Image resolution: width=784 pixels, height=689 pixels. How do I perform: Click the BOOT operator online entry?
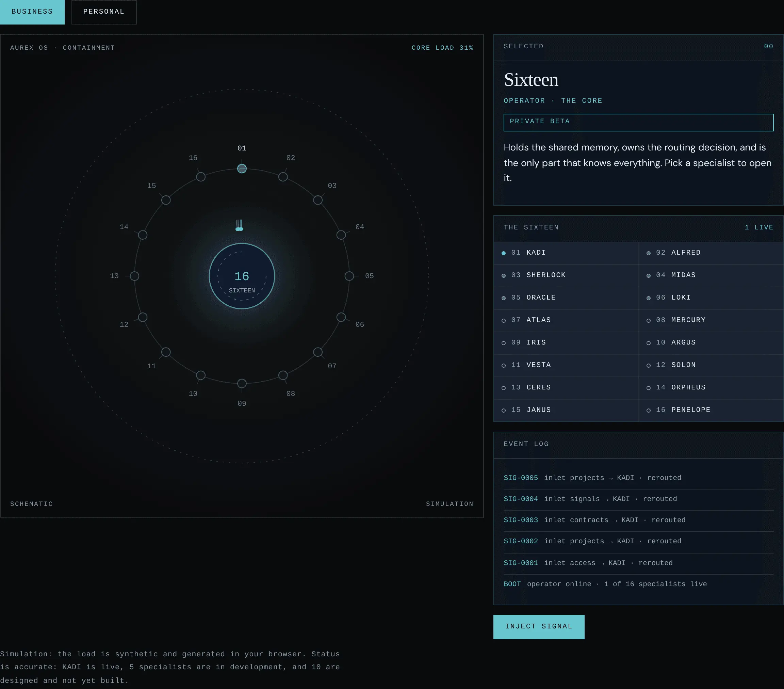638,584
